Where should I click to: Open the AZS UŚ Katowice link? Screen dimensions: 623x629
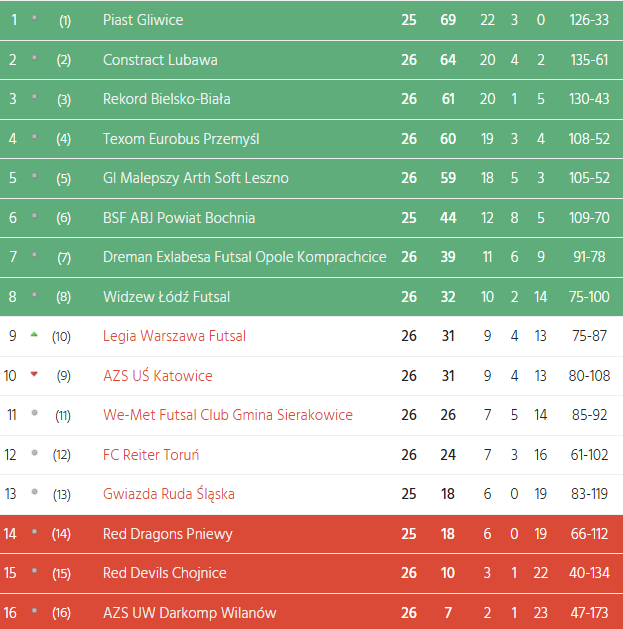tap(158, 376)
